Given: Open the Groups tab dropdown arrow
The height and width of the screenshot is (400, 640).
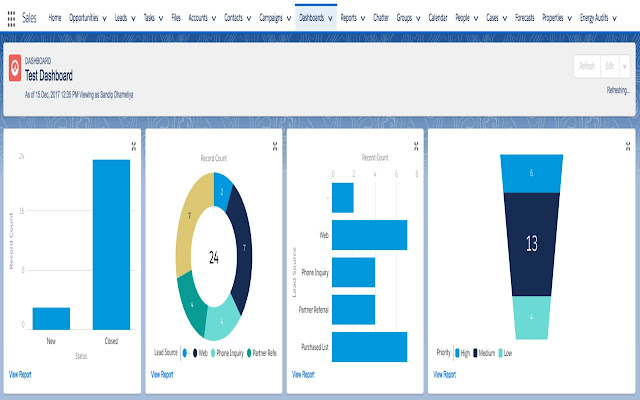Looking at the screenshot, I should coord(418,18).
